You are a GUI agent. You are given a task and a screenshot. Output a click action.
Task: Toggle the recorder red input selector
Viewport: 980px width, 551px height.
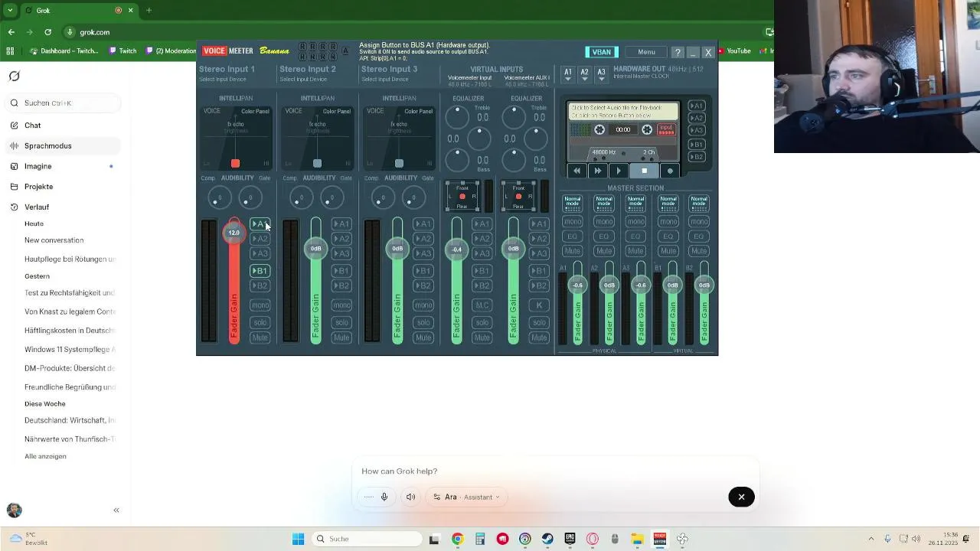coord(666,130)
